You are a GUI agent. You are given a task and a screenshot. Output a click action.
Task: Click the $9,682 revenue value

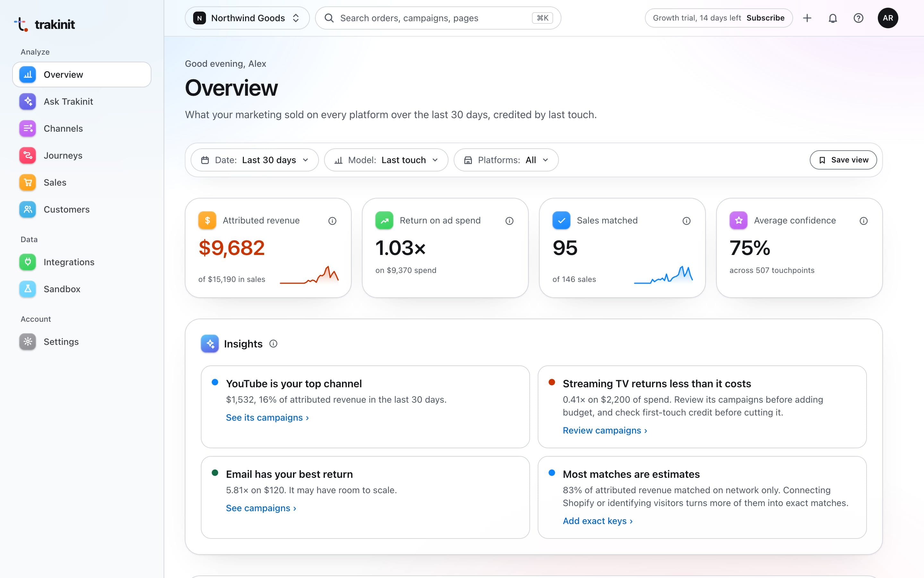pyautogui.click(x=231, y=248)
